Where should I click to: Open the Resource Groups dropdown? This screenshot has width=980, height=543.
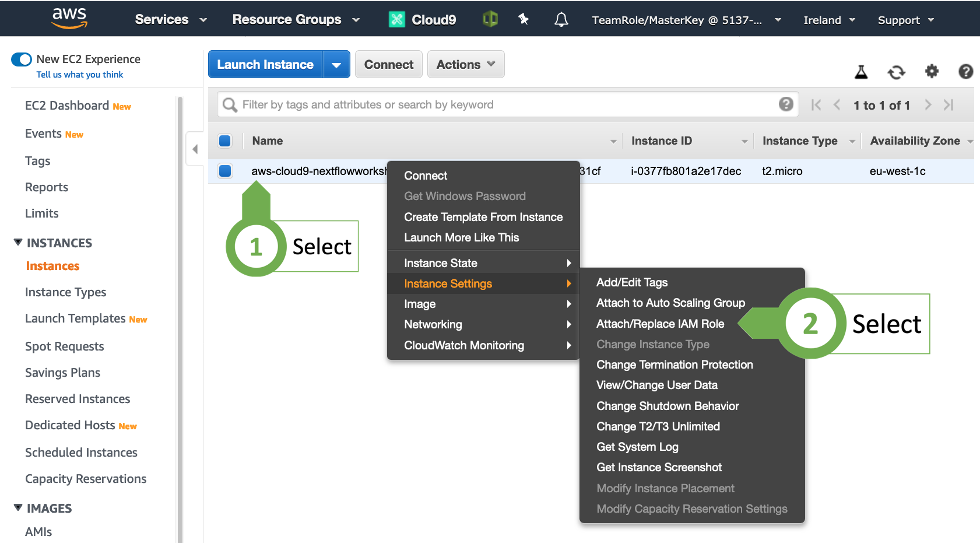pos(296,19)
